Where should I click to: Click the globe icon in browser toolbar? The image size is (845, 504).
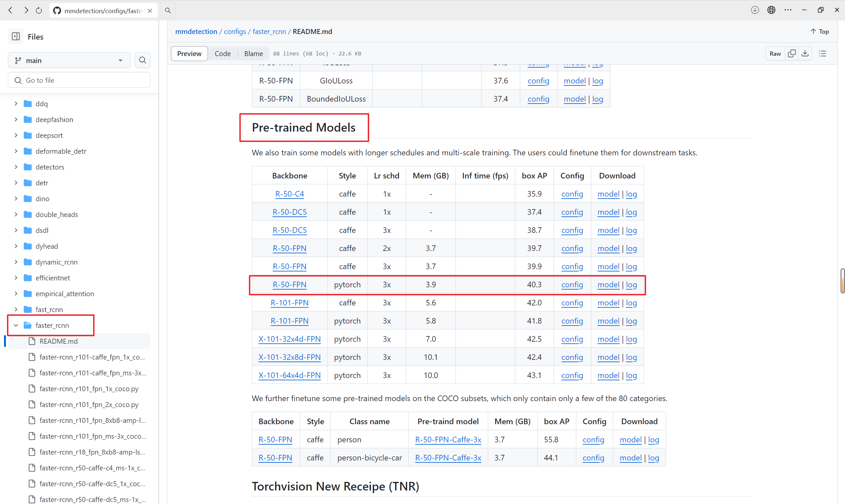(771, 10)
